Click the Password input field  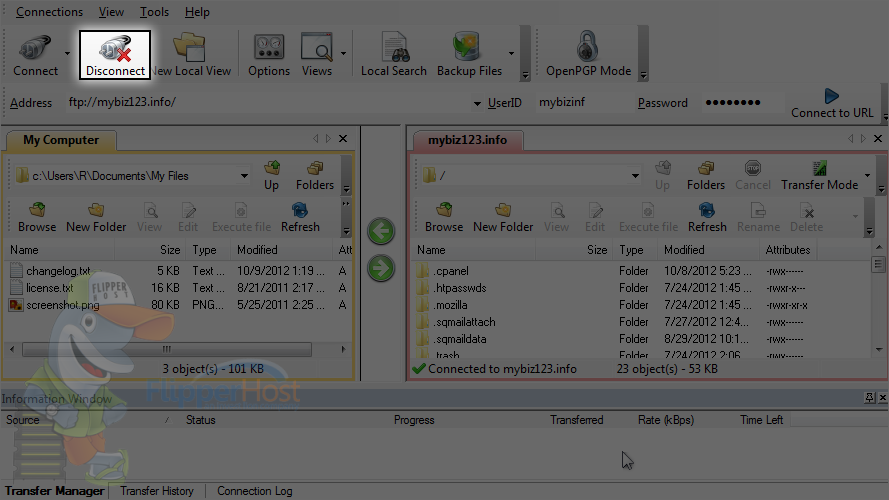(742, 103)
